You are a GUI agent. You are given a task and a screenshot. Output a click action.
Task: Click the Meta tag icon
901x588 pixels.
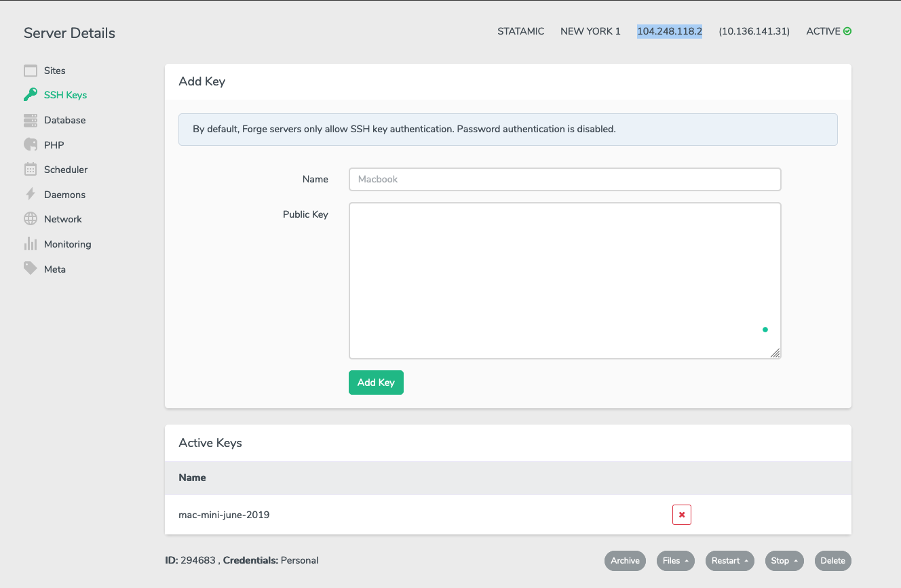click(31, 269)
